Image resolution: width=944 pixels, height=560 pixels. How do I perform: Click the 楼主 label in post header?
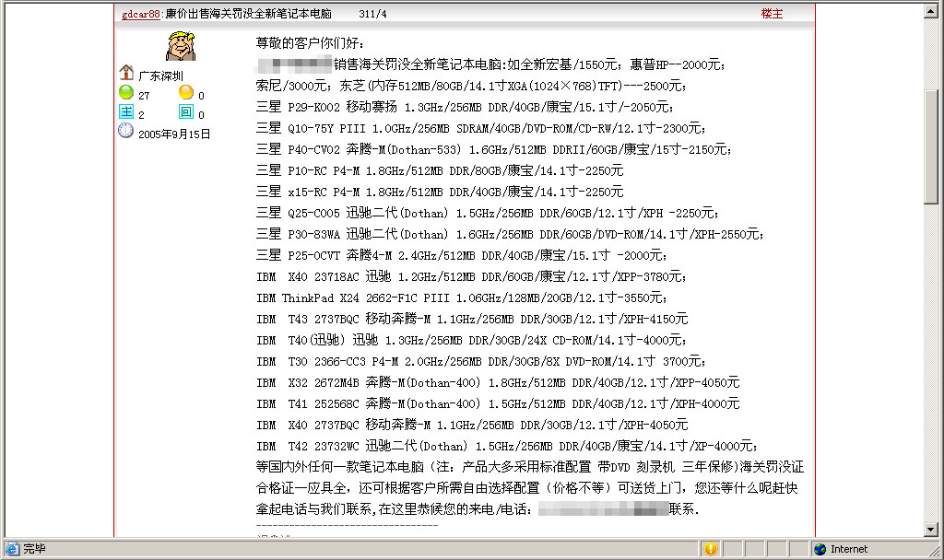tap(772, 14)
